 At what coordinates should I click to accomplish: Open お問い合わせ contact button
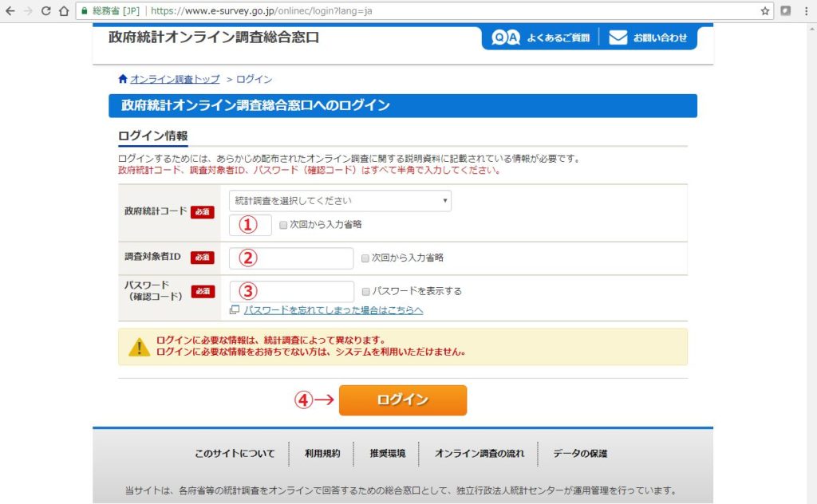tap(648, 37)
